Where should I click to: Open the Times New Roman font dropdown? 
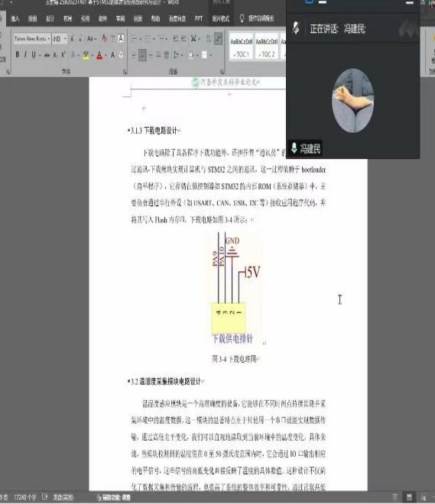click(x=32, y=39)
